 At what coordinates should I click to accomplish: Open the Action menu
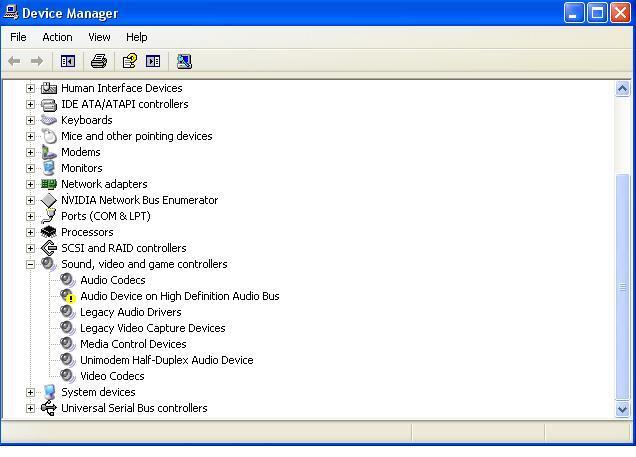coord(57,37)
